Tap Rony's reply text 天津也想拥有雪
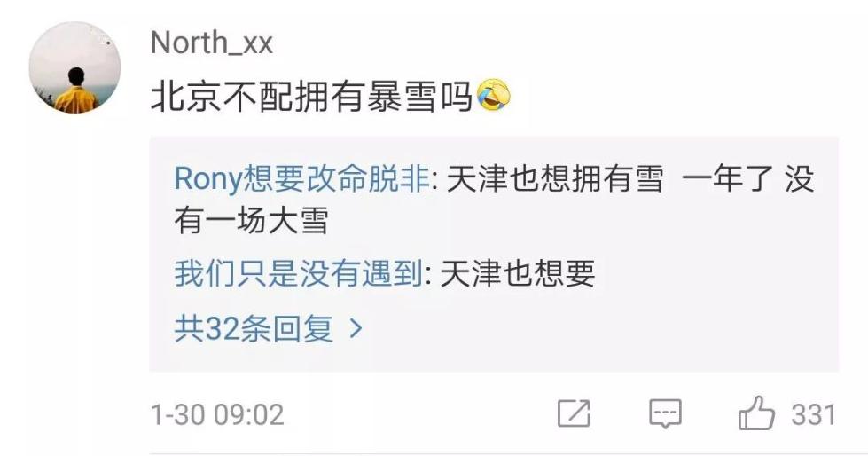The image size is (868, 456). pyautogui.click(x=555, y=179)
